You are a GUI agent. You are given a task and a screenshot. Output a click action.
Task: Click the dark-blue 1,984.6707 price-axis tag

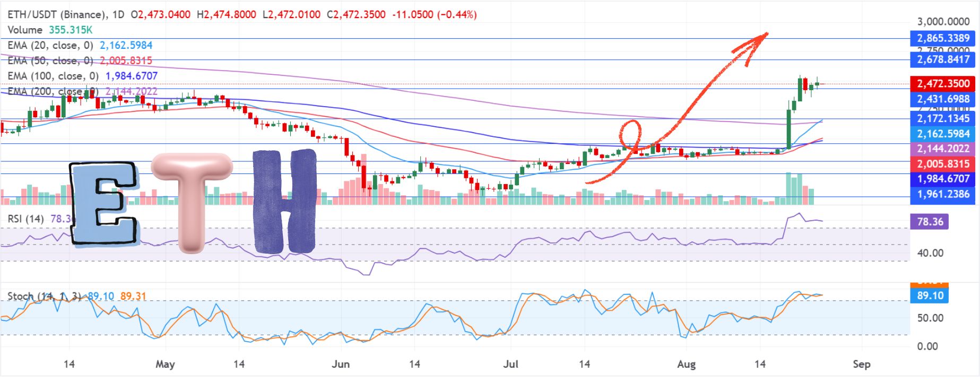[943, 179]
